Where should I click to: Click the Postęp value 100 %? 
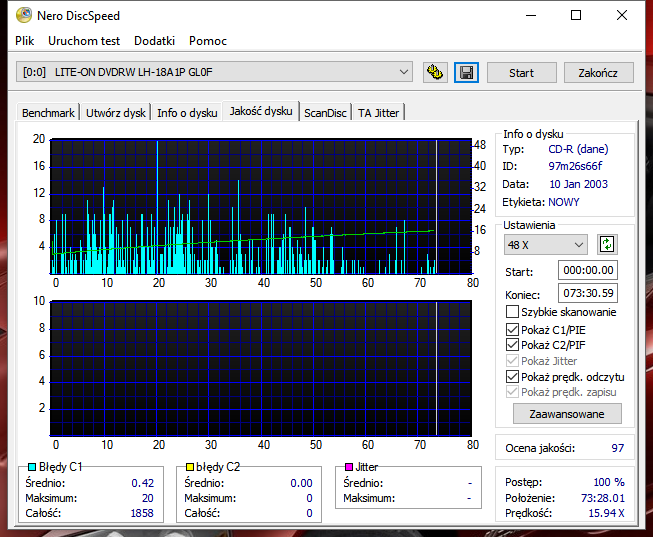[x=609, y=482]
